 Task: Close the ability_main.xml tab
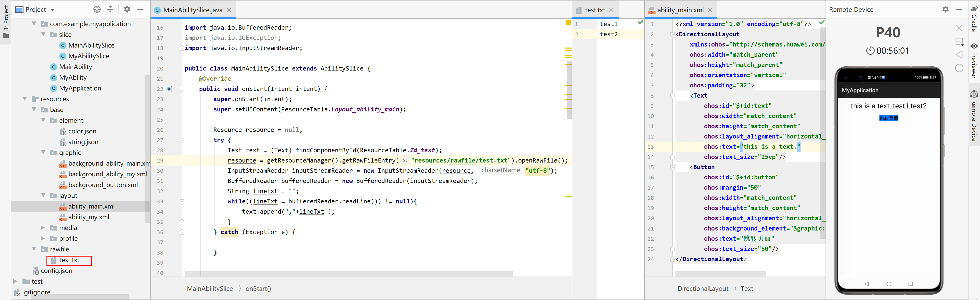(710, 10)
